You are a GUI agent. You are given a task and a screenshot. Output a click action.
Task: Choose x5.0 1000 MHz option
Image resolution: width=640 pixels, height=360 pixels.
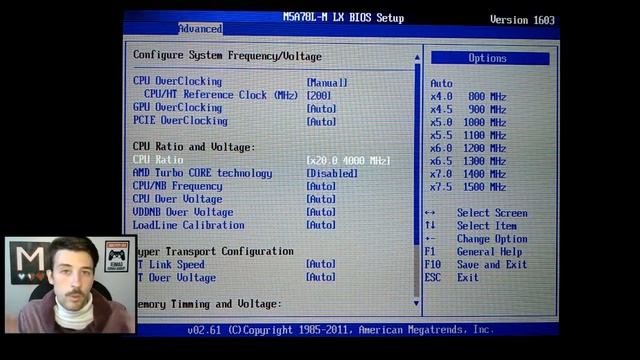pyautogui.click(x=468, y=122)
